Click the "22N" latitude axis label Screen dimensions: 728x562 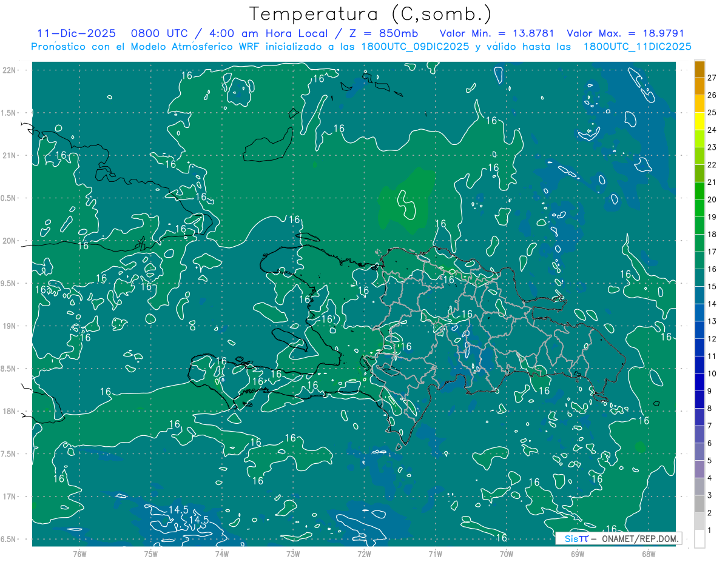tap(10, 70)
